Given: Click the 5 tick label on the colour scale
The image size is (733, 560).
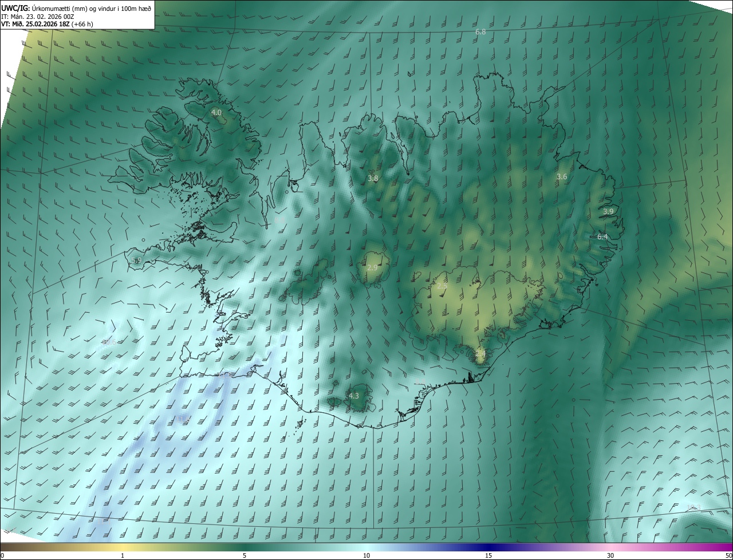Looking at the screenshot, I should point(245,555).
